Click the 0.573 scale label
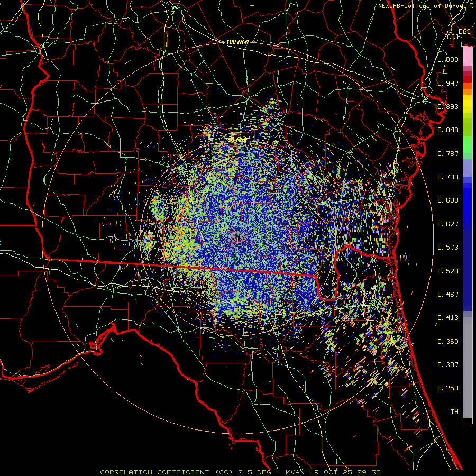 (448, 248)
